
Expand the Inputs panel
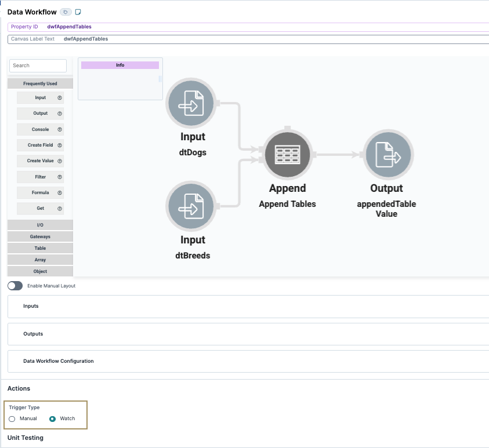(x=31, y=306)
